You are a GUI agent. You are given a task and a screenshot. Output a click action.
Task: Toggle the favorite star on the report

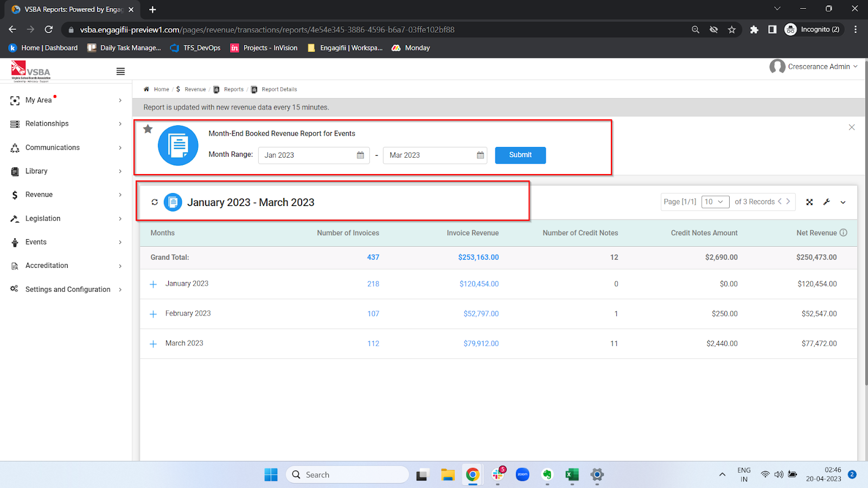tap(148, 129)
